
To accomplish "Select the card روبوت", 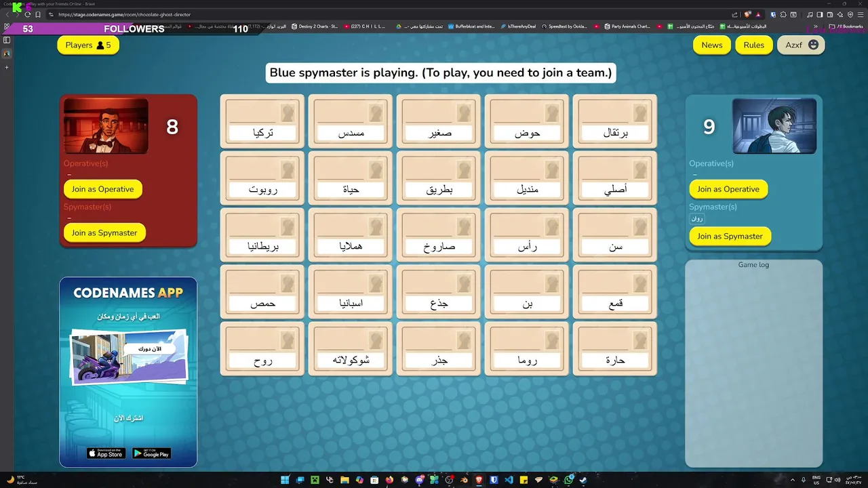I will click(x=262, y=178).
